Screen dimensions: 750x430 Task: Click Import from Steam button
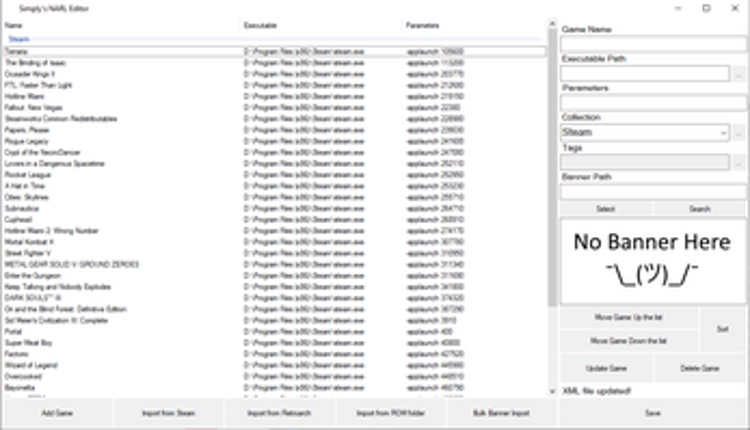(x=168, y=413)
